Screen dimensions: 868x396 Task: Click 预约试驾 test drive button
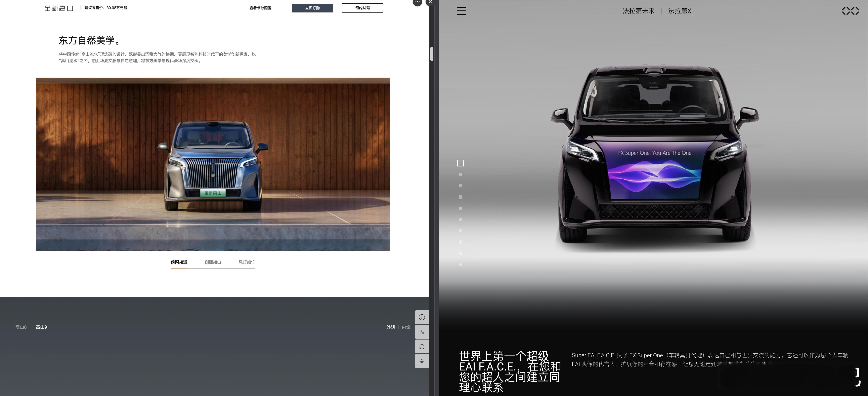click(x=362, y=8)
